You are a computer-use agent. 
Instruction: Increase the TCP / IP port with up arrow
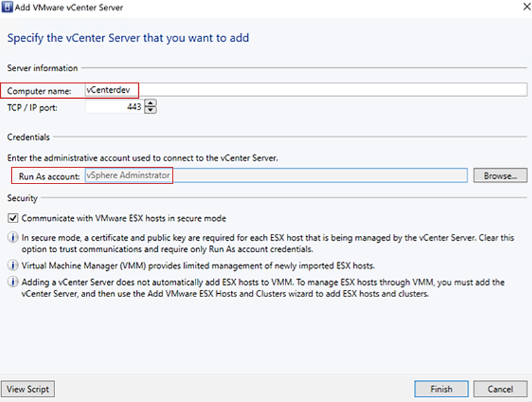[x=150, y=103]
